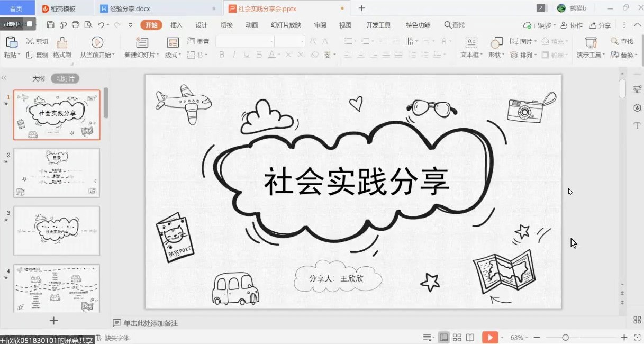Open the Presentation Tools (演示工具) icon

(x=591, y=43)
